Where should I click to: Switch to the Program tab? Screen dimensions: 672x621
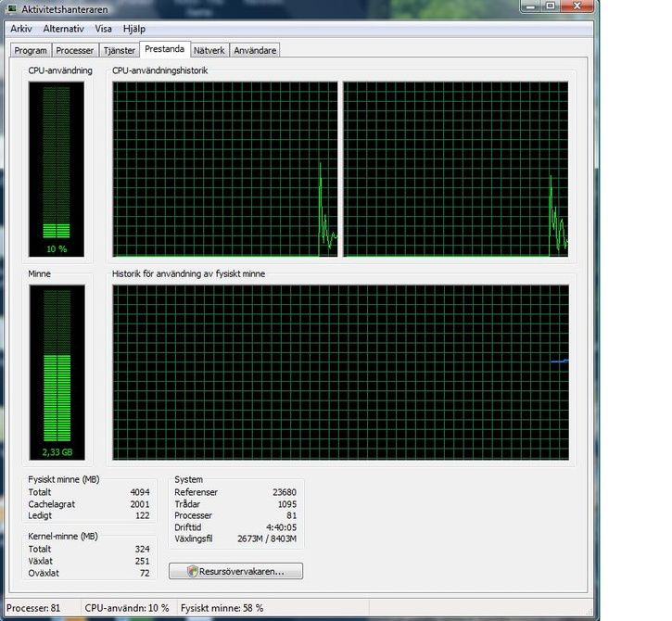pyautogui.click(x=30, y=50)
